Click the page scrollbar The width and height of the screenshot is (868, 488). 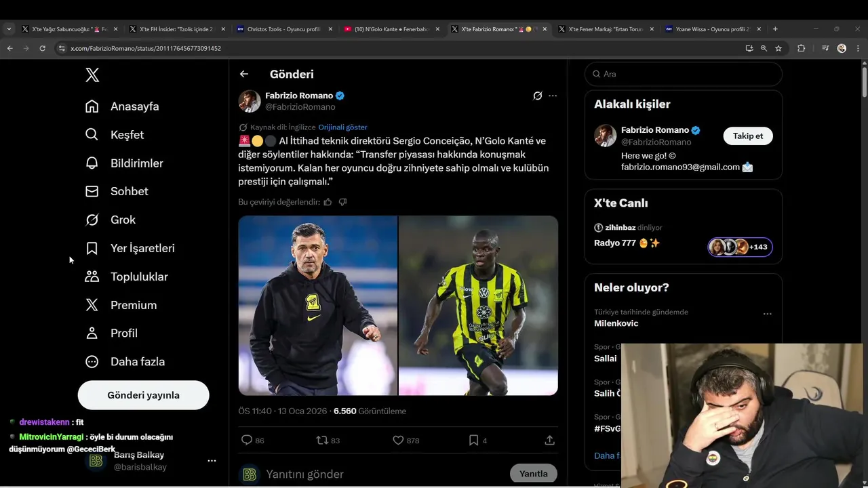(x=864, y=83)
